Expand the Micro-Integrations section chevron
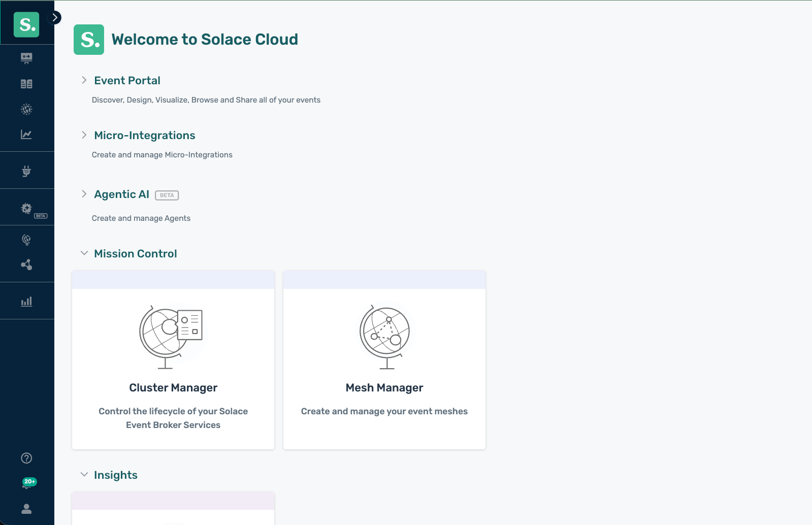This screenshot has height=525, width=812. pyautogui.click(x=84, y=135)
